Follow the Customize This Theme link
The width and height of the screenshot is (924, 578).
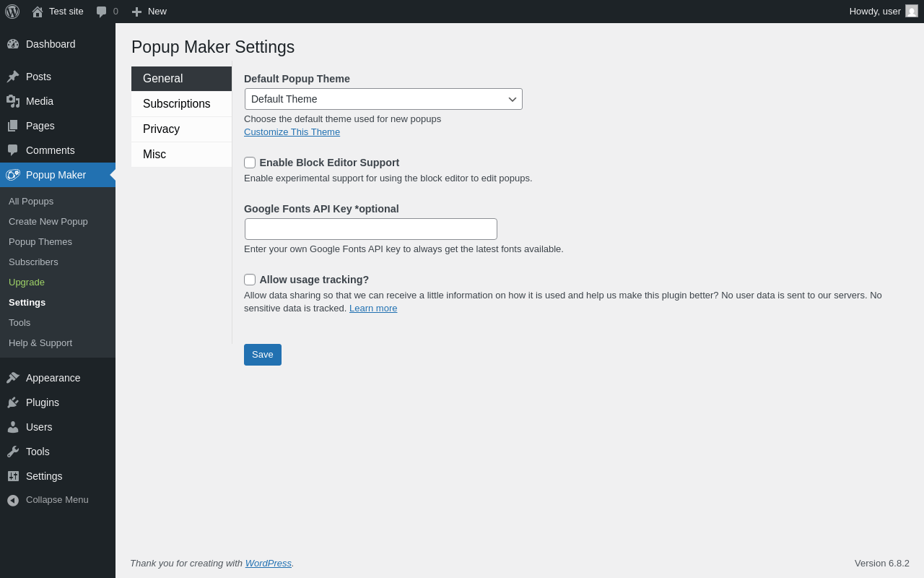292,132
